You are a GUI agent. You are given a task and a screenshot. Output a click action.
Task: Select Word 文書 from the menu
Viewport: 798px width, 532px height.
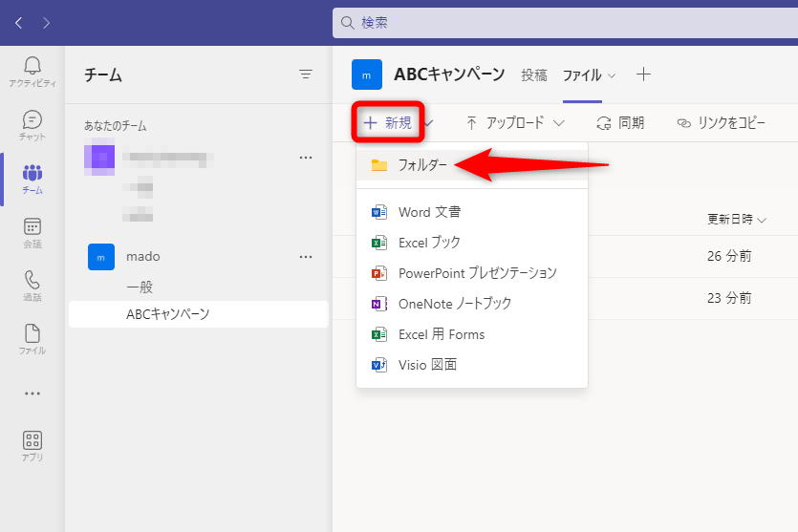coord(472,212)
